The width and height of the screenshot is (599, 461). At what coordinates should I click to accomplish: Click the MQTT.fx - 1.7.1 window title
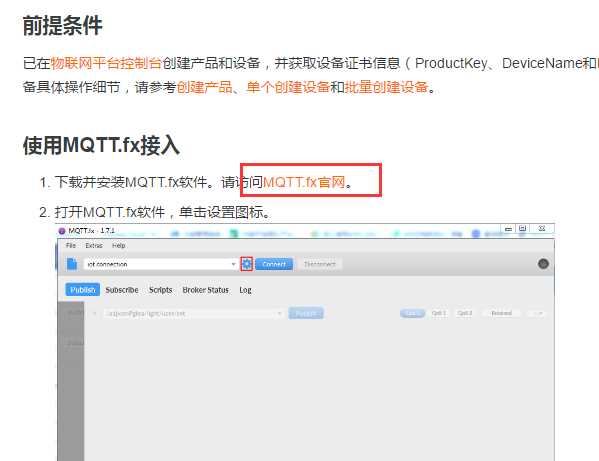[92, 231]
